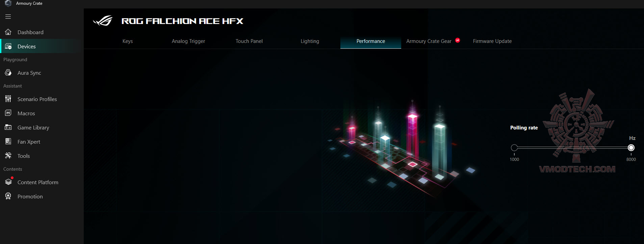Click the ROG eye logo

(x=103, y=21)
